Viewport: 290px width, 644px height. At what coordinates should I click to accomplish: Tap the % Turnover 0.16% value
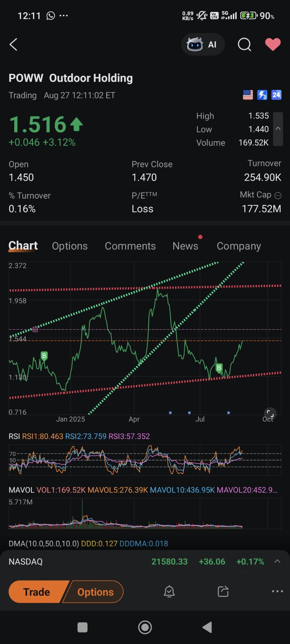tap(22, 209)
